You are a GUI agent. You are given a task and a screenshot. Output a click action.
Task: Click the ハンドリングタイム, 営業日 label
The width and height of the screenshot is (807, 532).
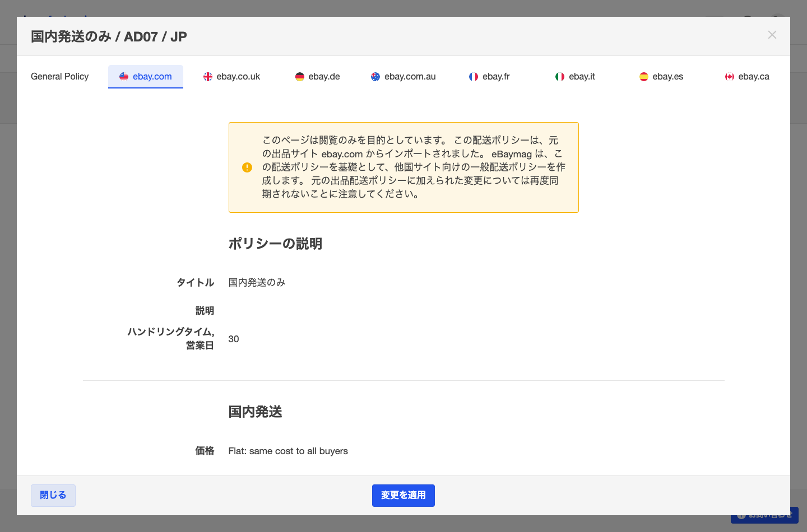171,338
